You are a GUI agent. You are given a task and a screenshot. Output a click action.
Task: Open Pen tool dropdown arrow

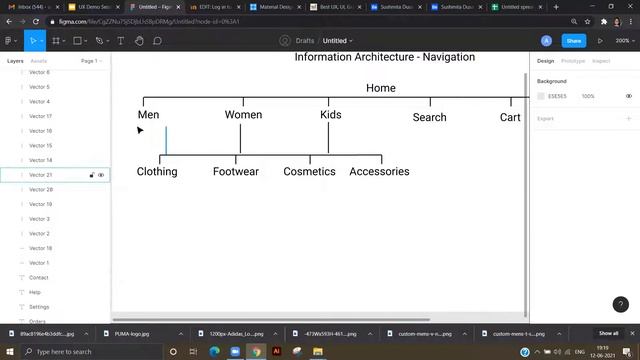(108, 41)
